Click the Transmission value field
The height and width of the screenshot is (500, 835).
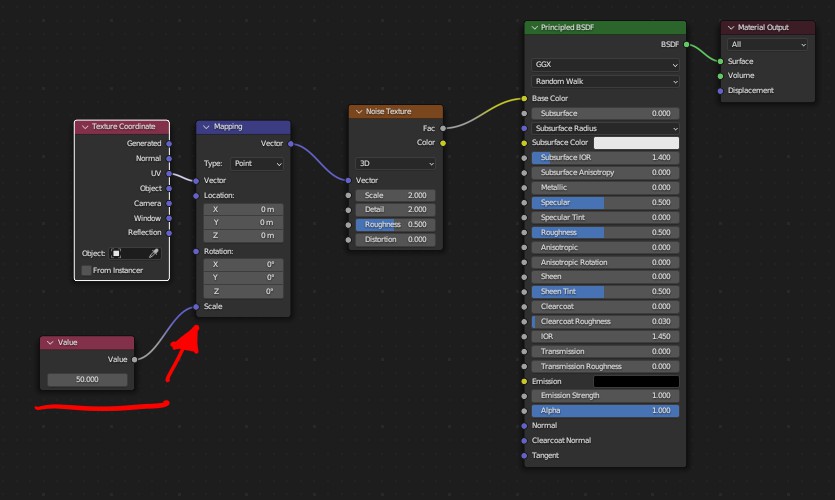[605, 351]
